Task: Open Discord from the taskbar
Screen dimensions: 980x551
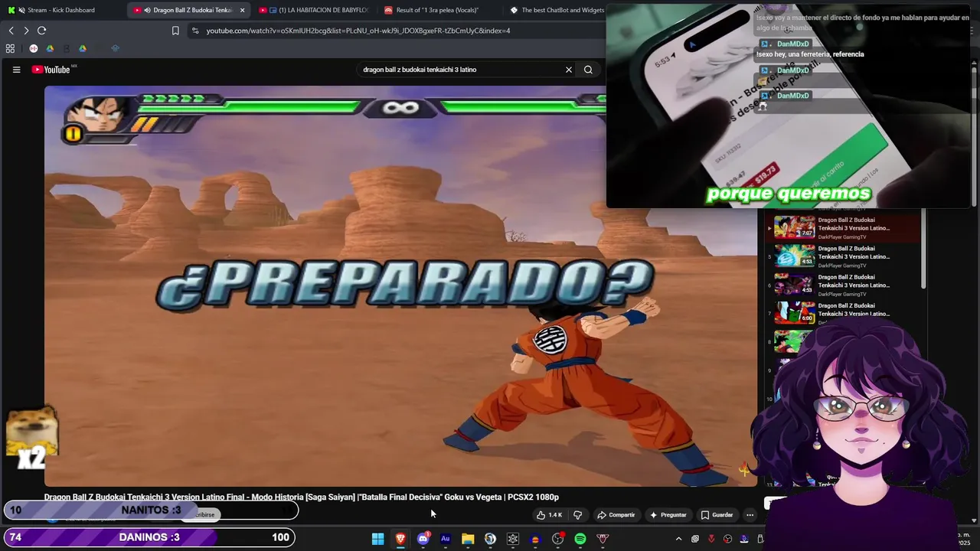Action: pos(423,539)
